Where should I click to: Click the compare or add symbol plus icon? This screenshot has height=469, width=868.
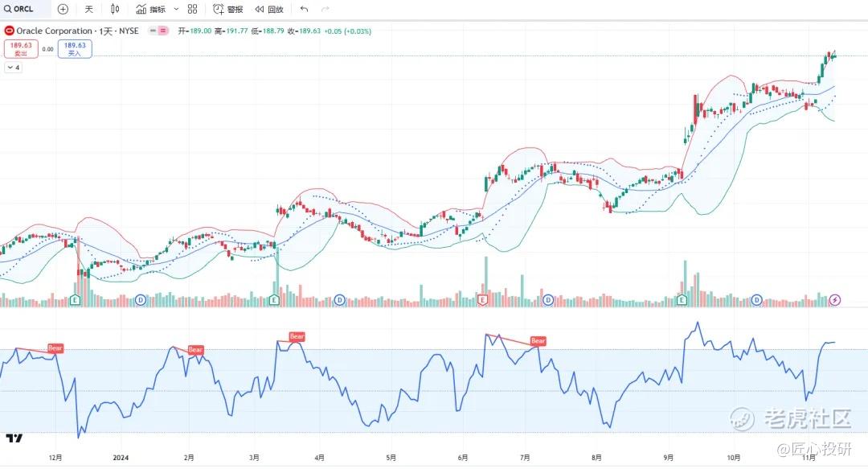click(63, 9)
